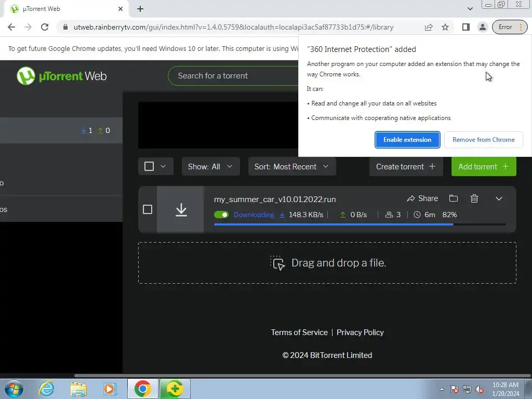Go back with the browser back arrow
This screenshot has height=399, width=532.
[11, 27]
